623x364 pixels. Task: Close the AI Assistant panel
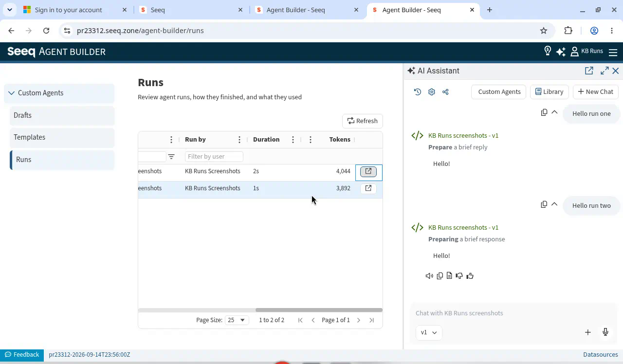(x=616, y=71)
